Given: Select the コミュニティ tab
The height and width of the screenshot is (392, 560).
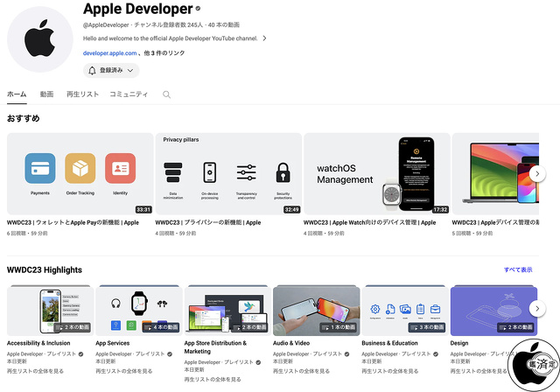Looking at the screenshot, I should [x=128, y=94].
